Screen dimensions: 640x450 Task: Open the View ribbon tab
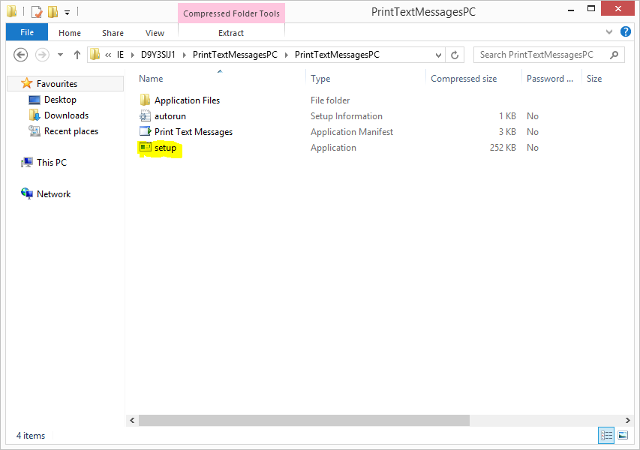[155, 33]
